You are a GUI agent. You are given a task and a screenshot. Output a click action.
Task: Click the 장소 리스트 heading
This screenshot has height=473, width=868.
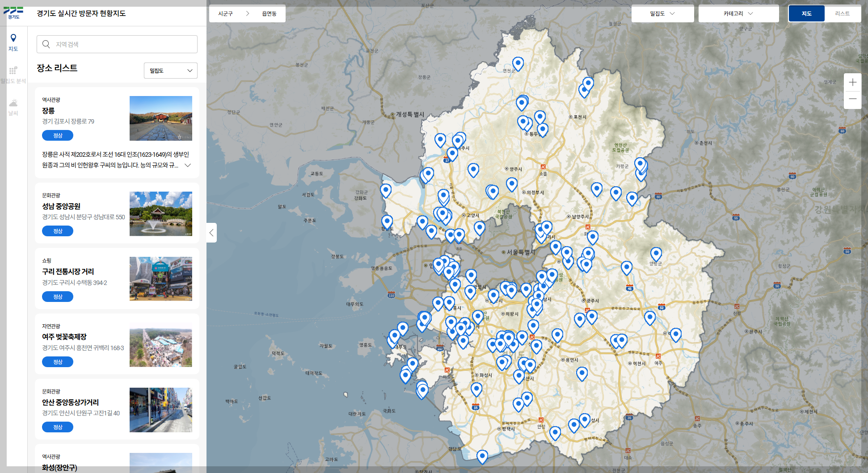tap(57, 68)
